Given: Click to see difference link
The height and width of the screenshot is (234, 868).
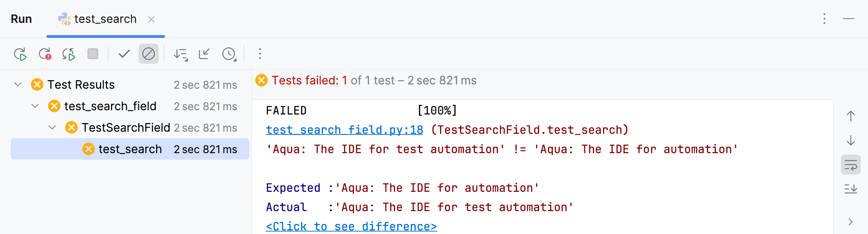Looking at the screenshot, I should [x=351, y=226].
